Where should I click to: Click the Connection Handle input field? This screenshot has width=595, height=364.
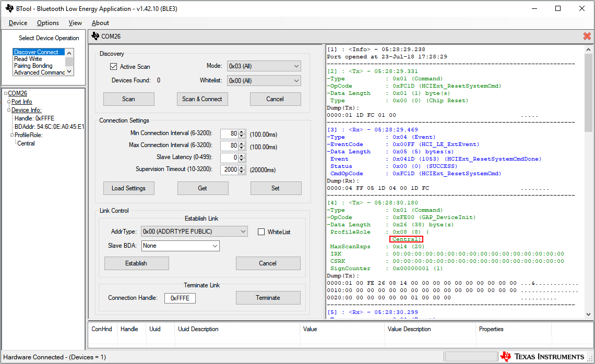(x=180, y=298)
